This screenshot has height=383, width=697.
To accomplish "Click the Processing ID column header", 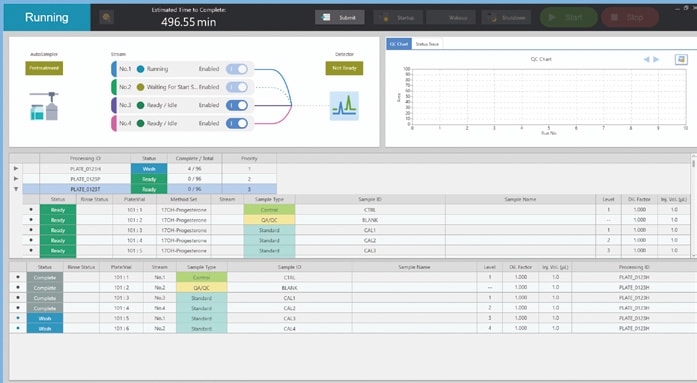I will click(x=85, y=158).
